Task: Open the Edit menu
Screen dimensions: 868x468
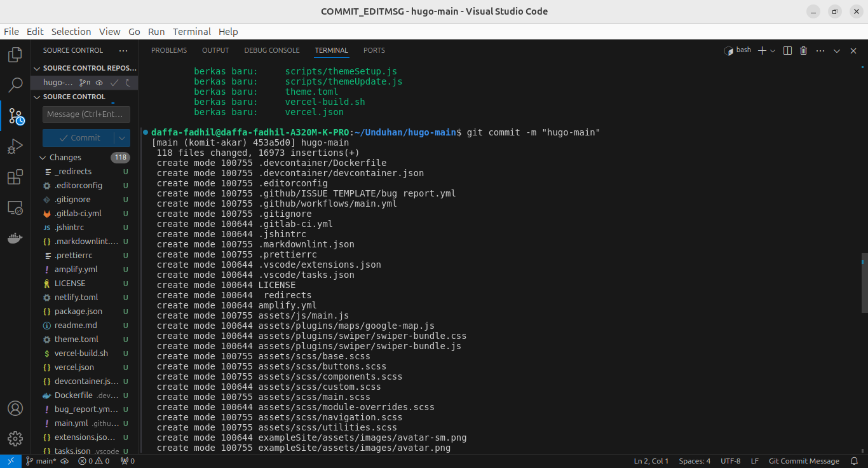Action: 35,31
